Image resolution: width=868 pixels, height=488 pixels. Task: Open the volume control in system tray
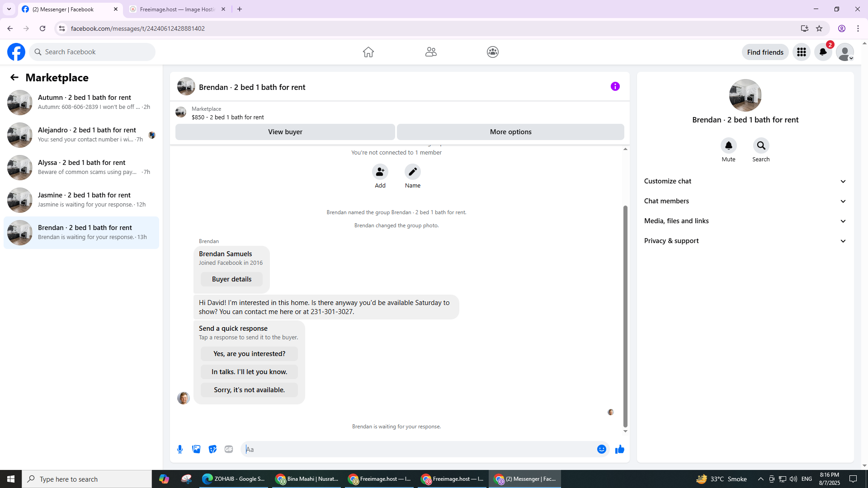793,479
